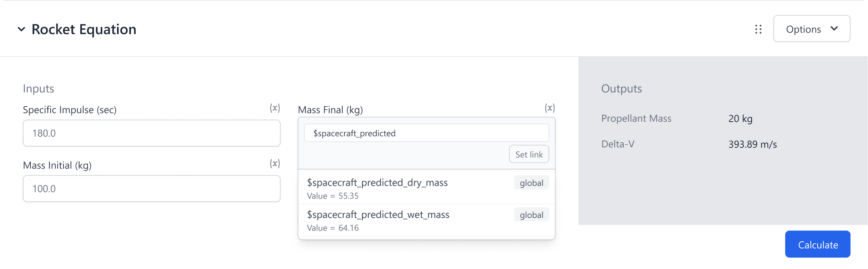Focus the $spacecraft_predicted variable search field
This screenshot has width=868, height=269.
click(426, 133)
